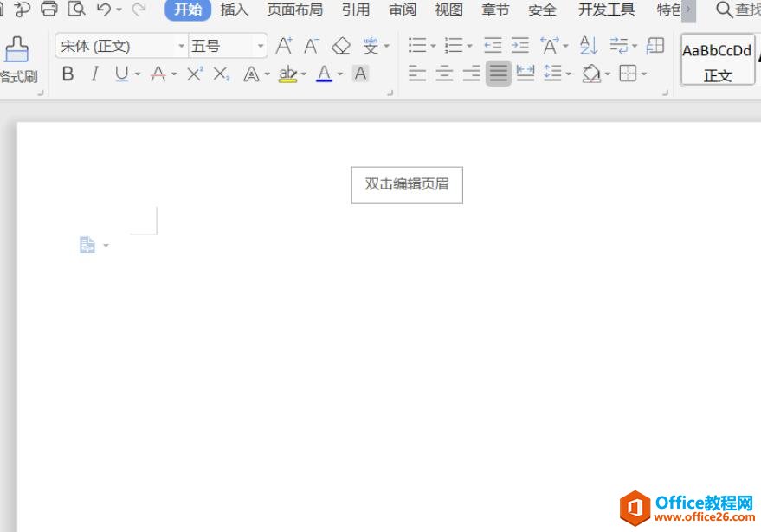The width and height of the screenshot is (761, 532).
Task: Click the increase font size icon
Action: coord(284,46)
